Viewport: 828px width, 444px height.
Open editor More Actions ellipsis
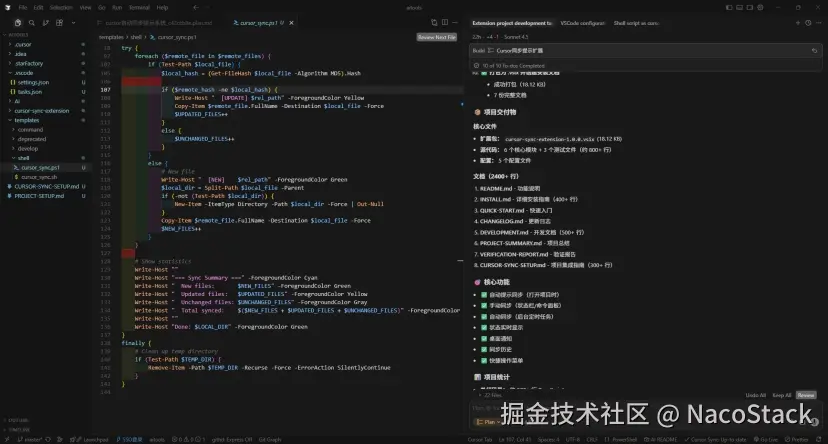[x=455, y=23]
